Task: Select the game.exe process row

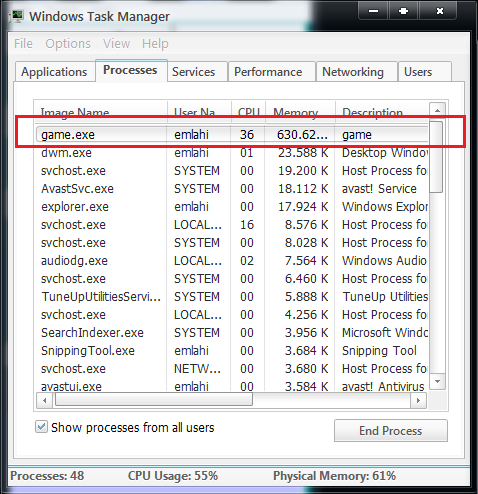Action: [232, 135]
